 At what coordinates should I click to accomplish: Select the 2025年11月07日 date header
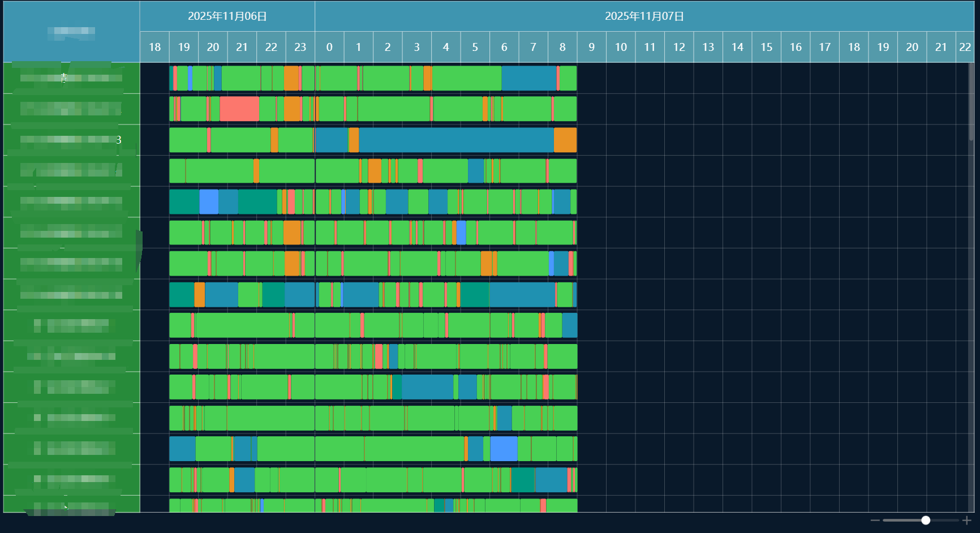coord(644,16)
